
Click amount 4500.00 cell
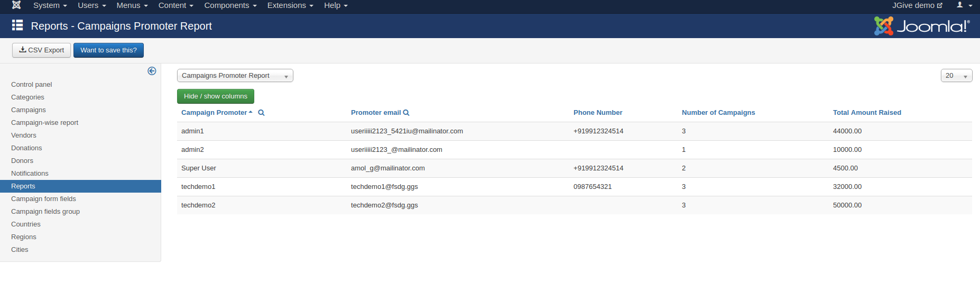click(x=845, y=168)
